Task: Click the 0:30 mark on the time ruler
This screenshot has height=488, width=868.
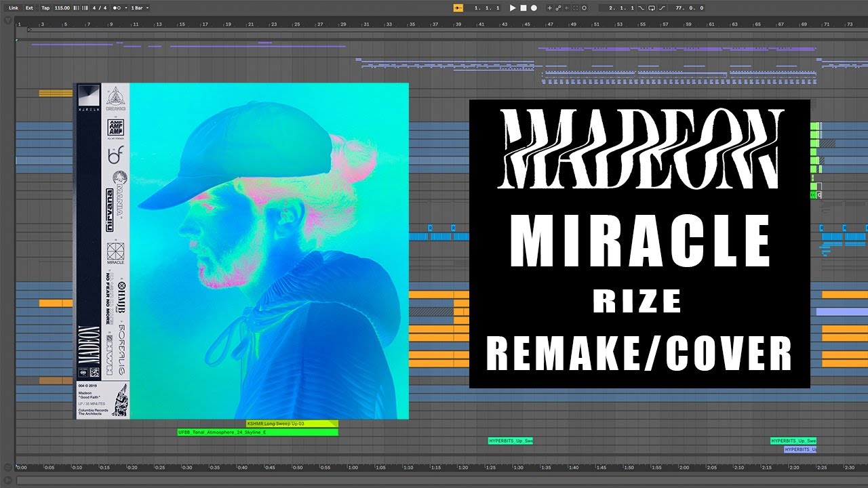Action: coord(186,467)
